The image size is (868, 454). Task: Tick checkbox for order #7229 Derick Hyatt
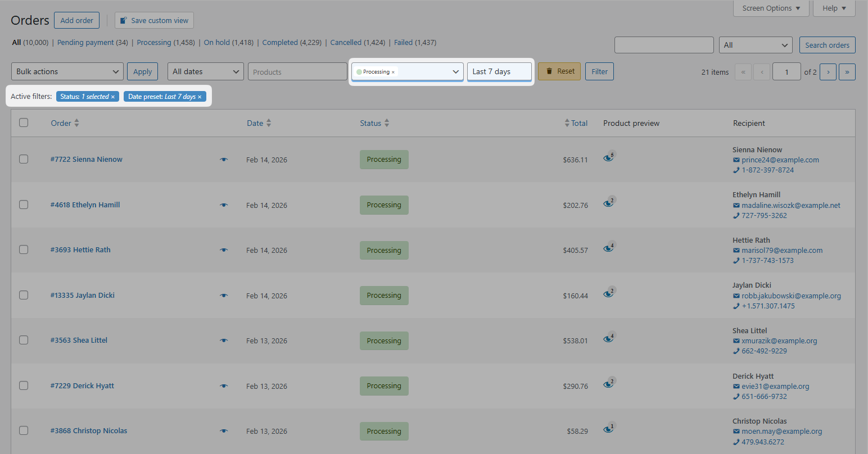[24, 385]
